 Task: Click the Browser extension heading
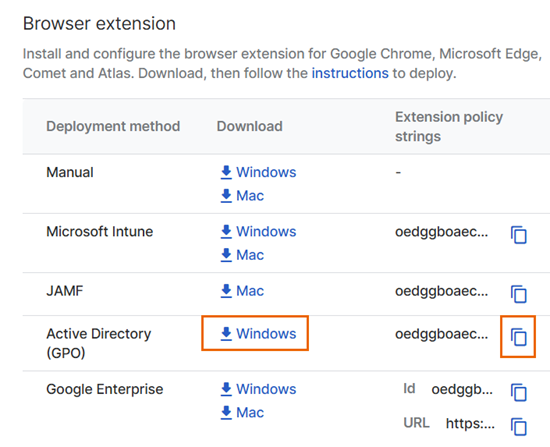[99, 24]
